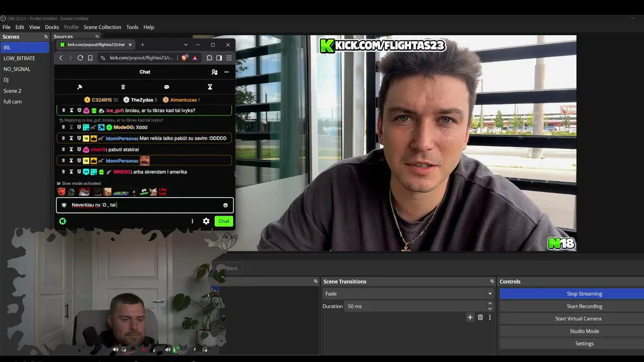This screenshot has height=362, width=644.
Task: Close the kick.com chat browser tab
Action: pos(130,45)
